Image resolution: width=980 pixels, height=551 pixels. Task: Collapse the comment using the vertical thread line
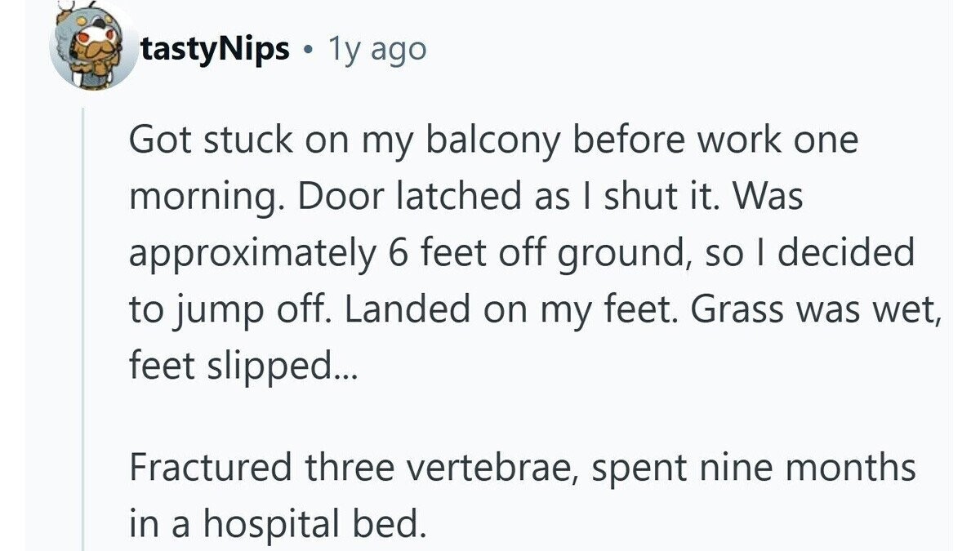point(84,327)
